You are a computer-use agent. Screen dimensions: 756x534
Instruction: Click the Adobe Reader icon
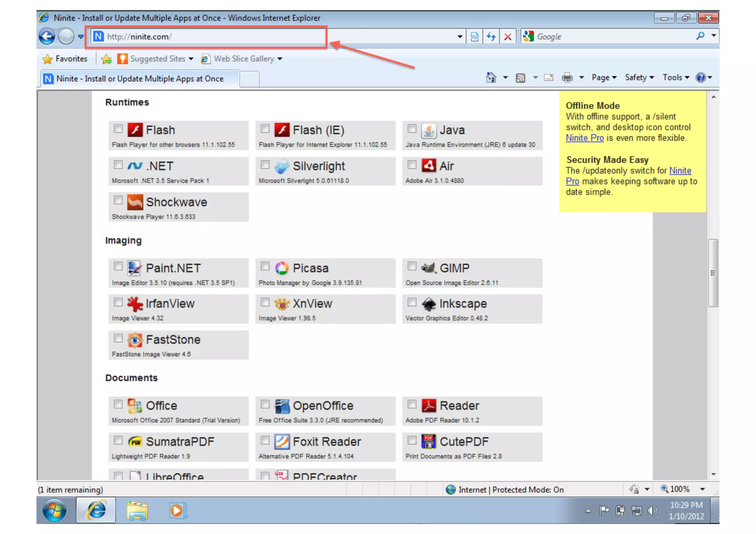pyautogui.click(x=429, y=406)
